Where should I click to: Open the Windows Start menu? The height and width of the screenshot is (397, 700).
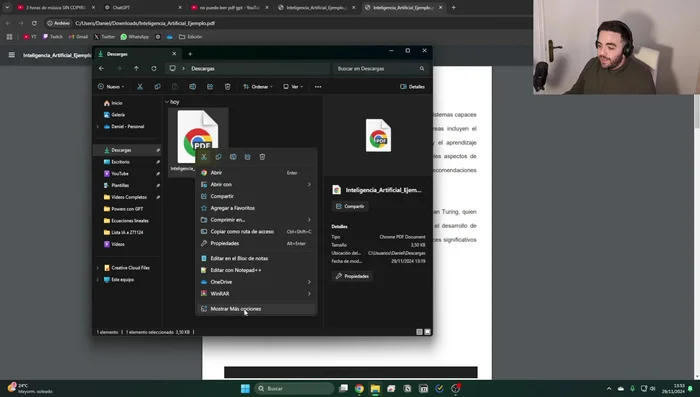(245, 389)
